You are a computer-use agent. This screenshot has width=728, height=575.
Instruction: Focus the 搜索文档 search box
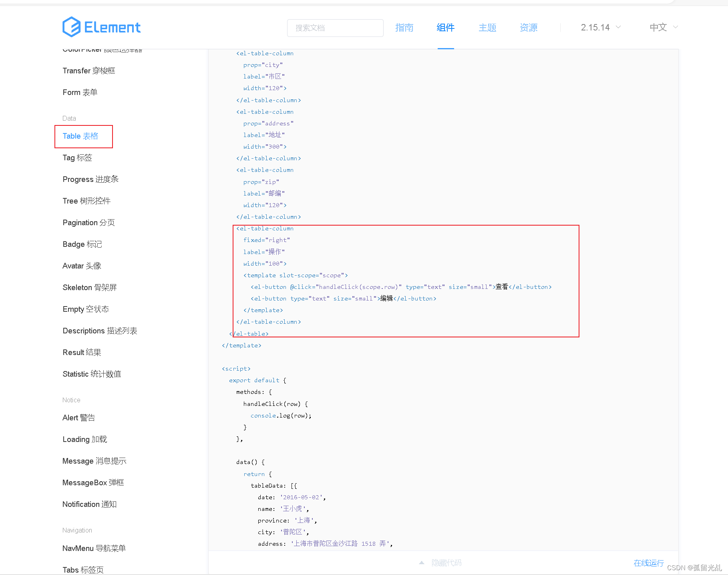click(335, 28)
